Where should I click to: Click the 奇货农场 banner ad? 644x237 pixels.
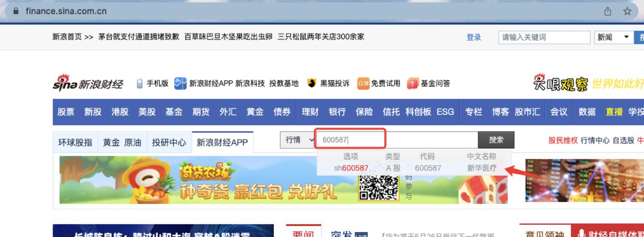pos(283,180)
